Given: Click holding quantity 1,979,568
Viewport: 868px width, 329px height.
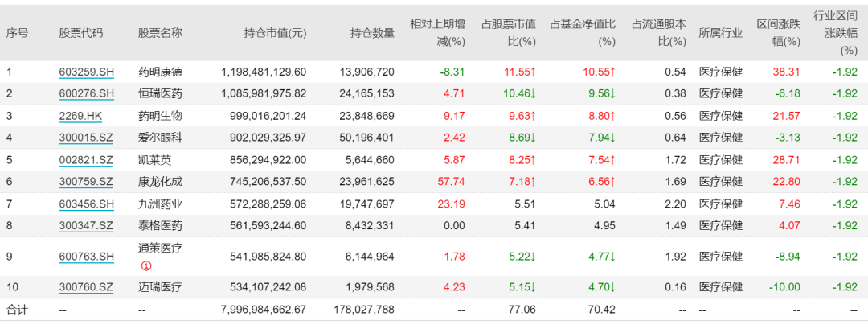Looking at the screenshot, I should (369, 287).
